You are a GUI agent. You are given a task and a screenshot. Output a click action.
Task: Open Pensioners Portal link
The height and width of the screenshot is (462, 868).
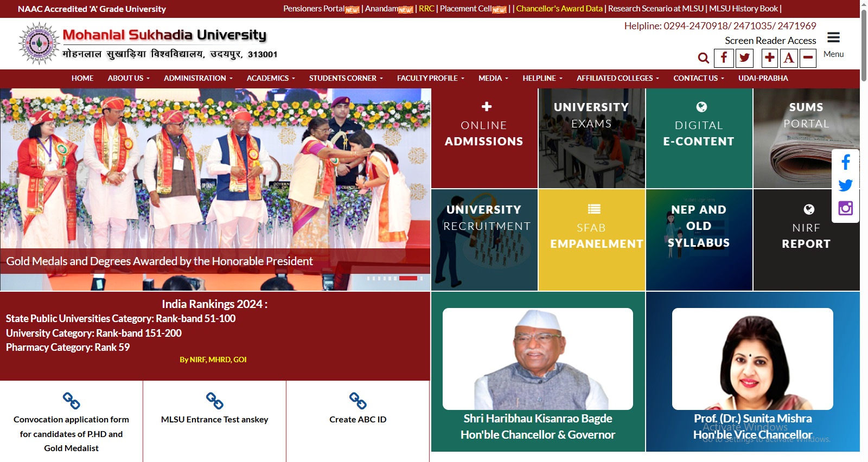[314, 9]
